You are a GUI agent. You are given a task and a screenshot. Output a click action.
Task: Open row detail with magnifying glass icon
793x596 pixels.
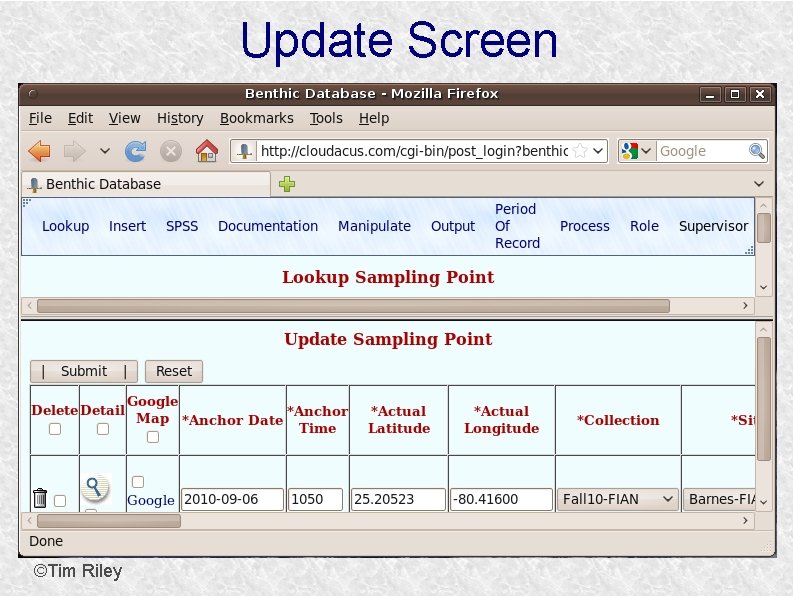click(95, 488)
